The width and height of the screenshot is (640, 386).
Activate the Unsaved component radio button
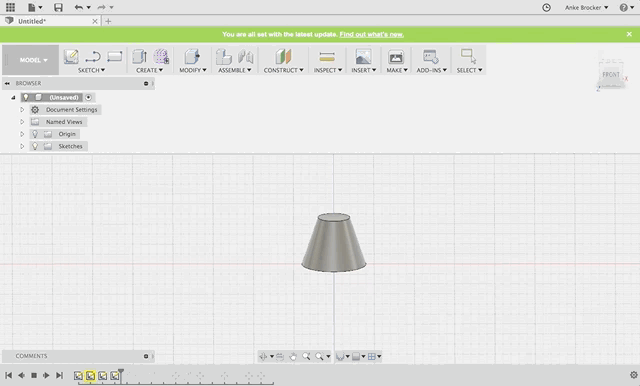pyautogui.click(x=89, y=97)
